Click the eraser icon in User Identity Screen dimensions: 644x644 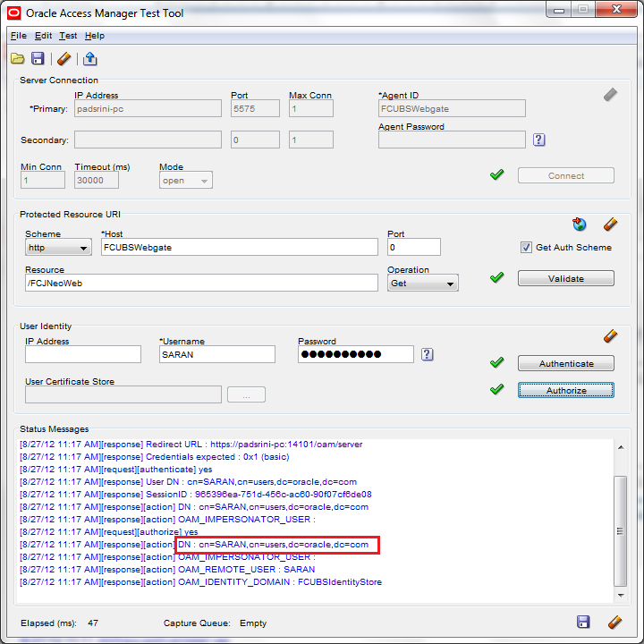[610, 336]
